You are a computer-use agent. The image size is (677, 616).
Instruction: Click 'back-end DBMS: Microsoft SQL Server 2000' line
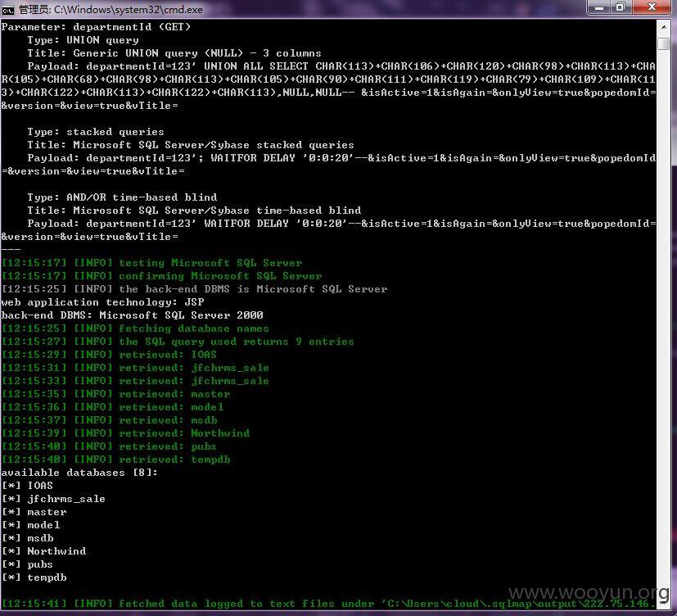132,315
